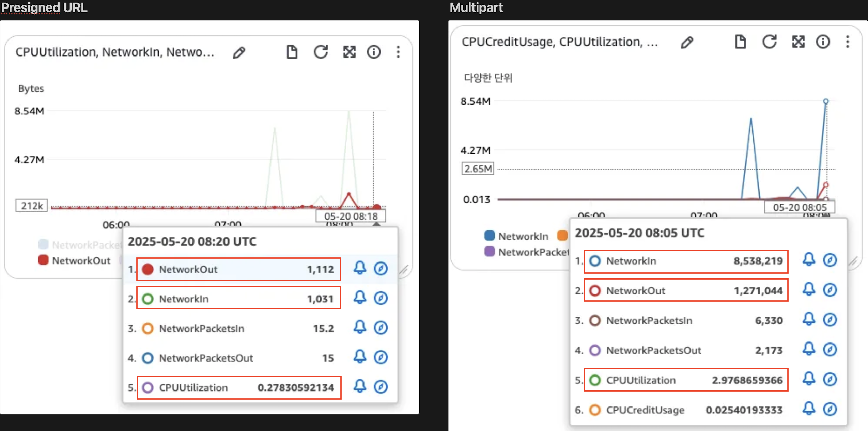The width and height of the screenshot is (868, 431).
Task: Create alarm for NetworkPacketsOut 15
Action: click(x=360, y=357)
